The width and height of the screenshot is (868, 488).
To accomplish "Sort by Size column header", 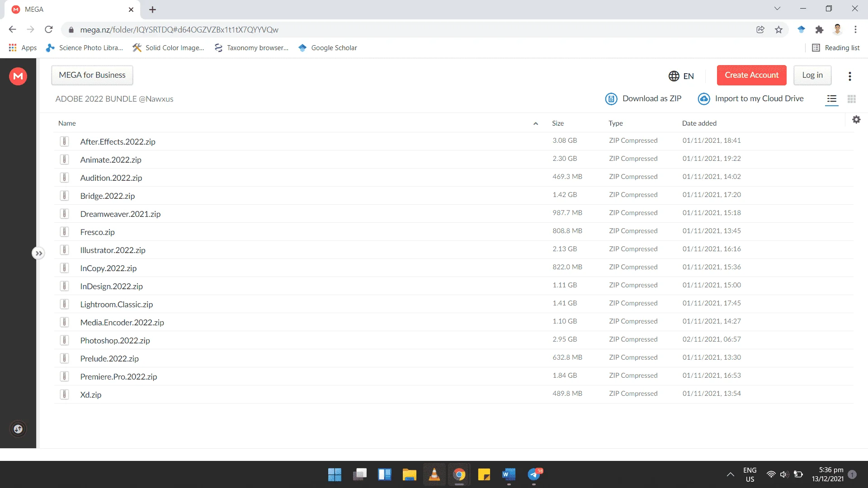I will pyautogui.click(x=558, y=123).
